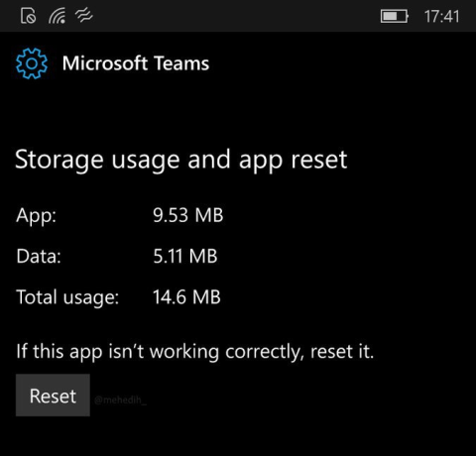Select the Microsoft Teams title text
The height and width of the screenshot is (456, 476).
tap(136, 63)
